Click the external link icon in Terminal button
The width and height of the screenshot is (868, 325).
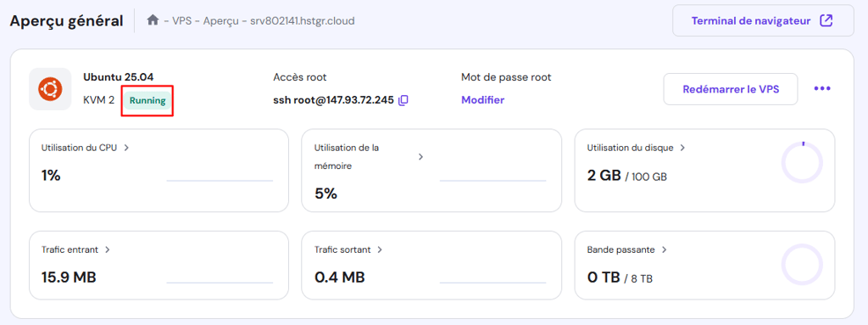pos(826,21)
